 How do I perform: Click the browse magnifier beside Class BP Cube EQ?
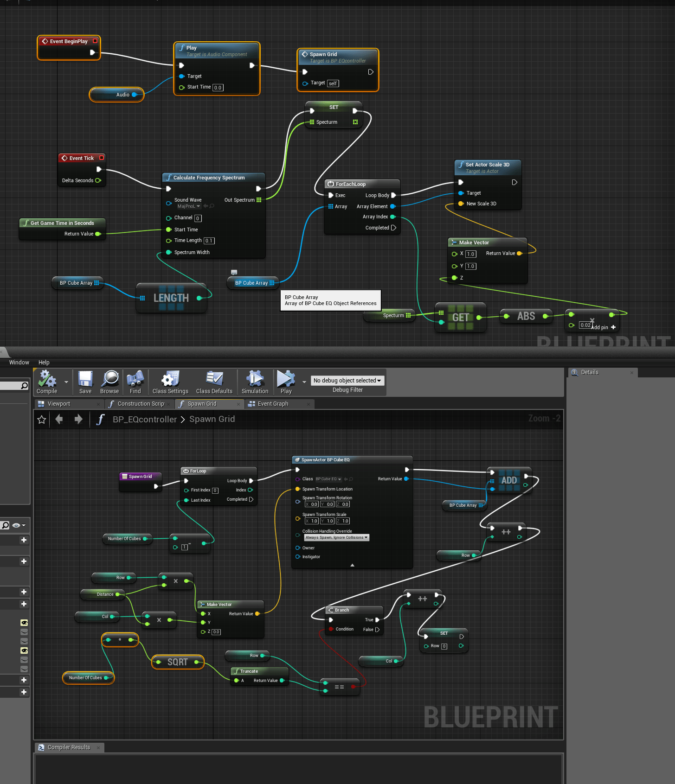pos(351,479)
